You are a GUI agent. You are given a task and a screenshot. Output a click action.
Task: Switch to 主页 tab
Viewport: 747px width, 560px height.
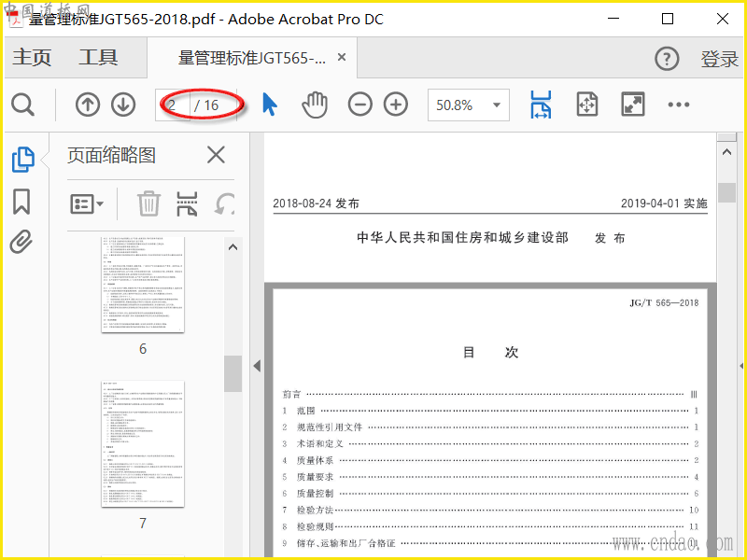click(32, 58)
